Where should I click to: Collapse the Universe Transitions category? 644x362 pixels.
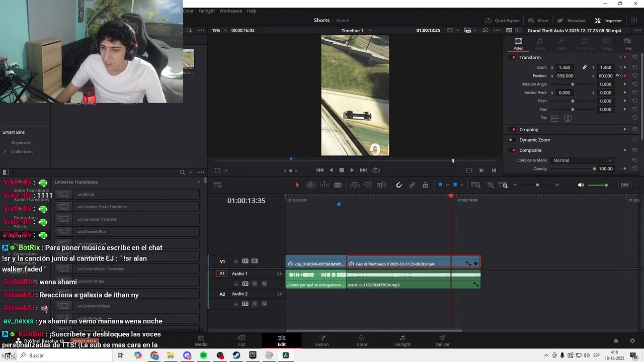(x=198, y=182)
